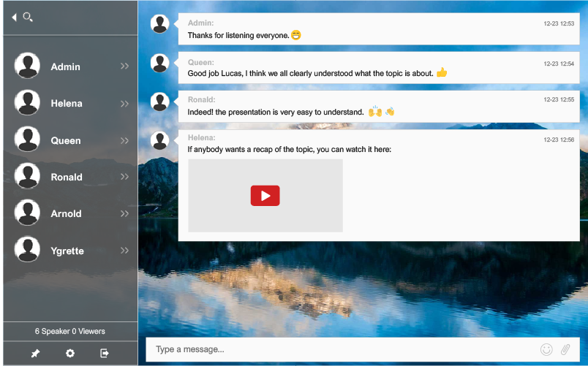
Task: Click the 6 Speaker 0 Viewers label
Action: pyautogui.click(x=70, y=331)
